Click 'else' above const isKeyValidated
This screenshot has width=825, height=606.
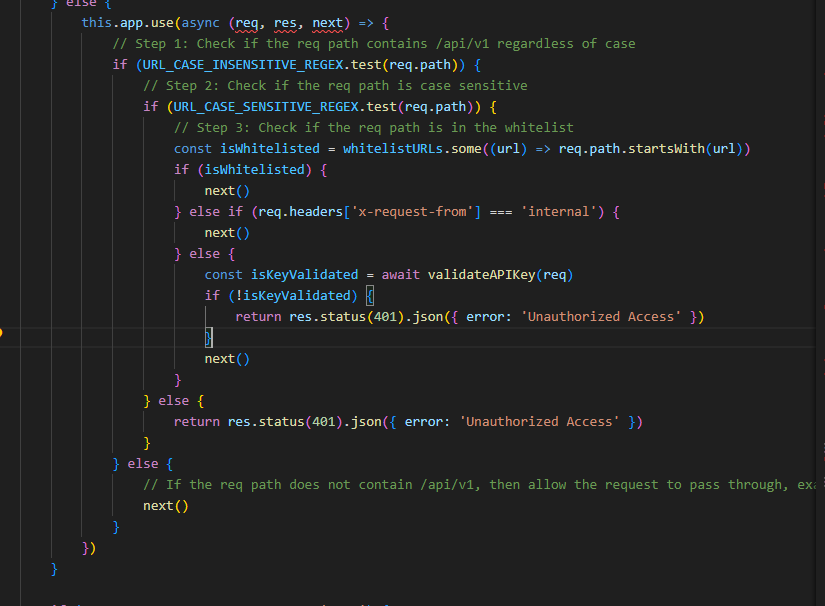pyautogui.click(x=204, y=254)
